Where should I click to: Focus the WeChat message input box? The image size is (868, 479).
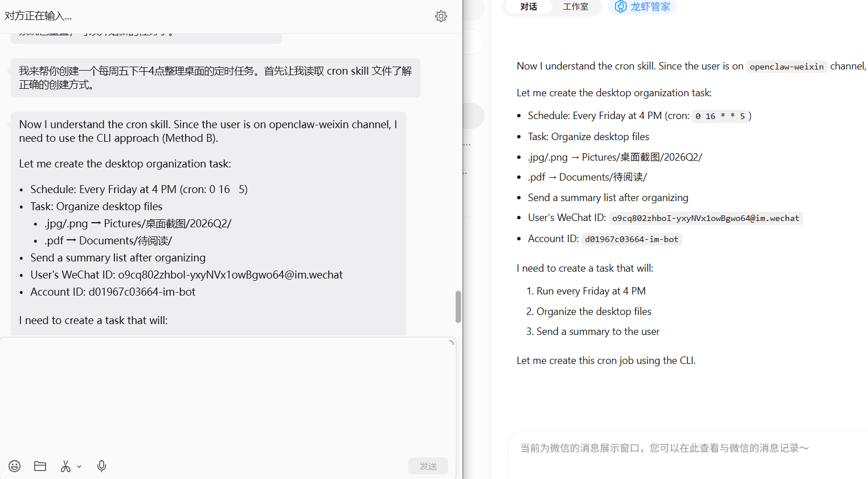coord(228,396)
